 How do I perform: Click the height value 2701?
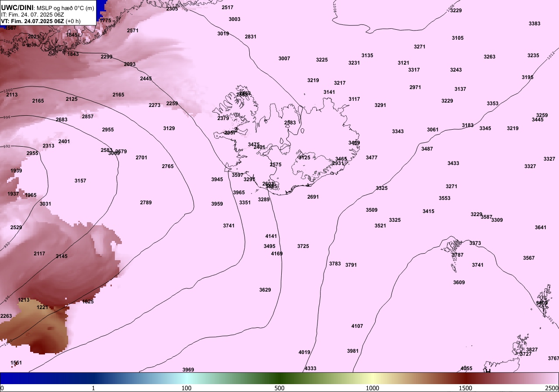click(x=141, y=158)
